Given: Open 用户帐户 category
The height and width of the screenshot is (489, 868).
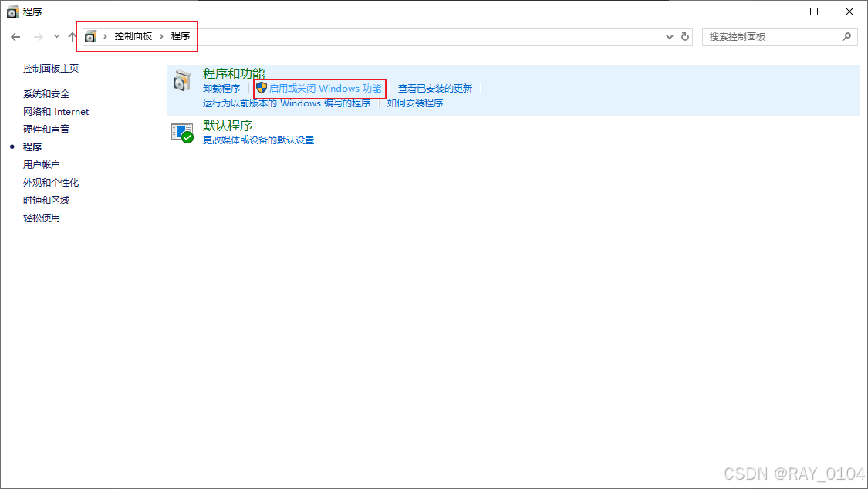Looking at the screenshot, I should [42, 165].
